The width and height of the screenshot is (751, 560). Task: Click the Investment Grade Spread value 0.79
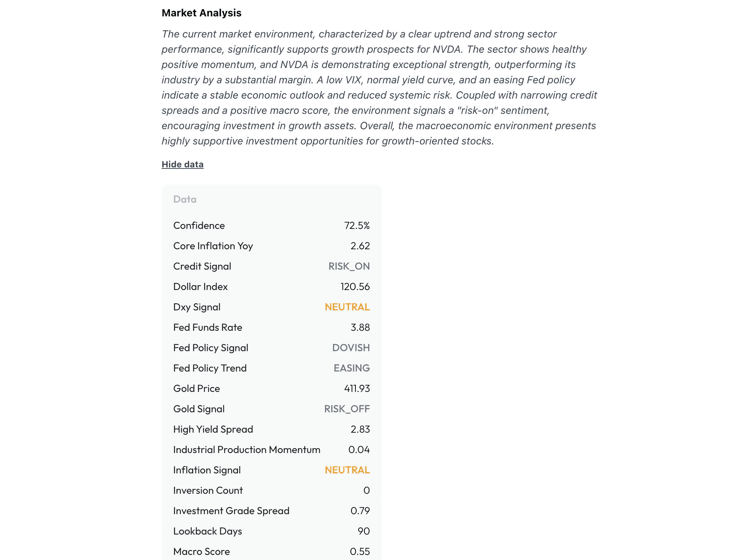359,511
